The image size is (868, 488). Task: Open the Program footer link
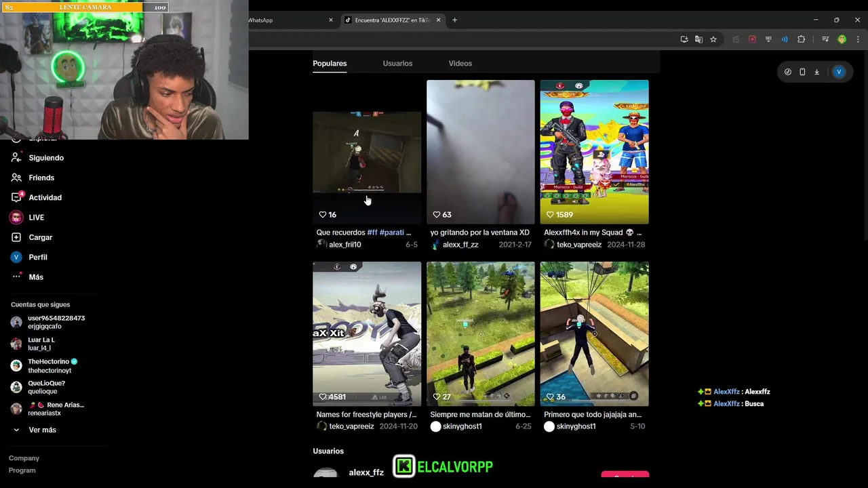click(x=22, y=470)
